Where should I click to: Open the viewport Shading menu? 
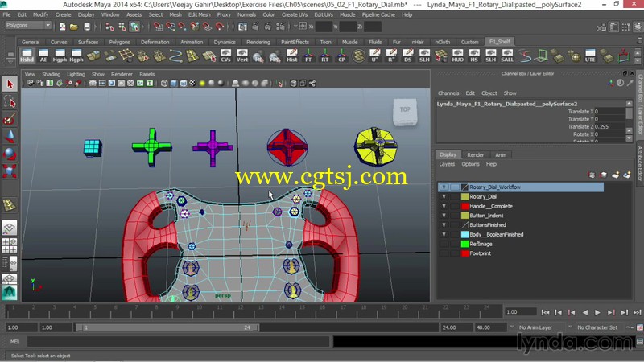51,74
